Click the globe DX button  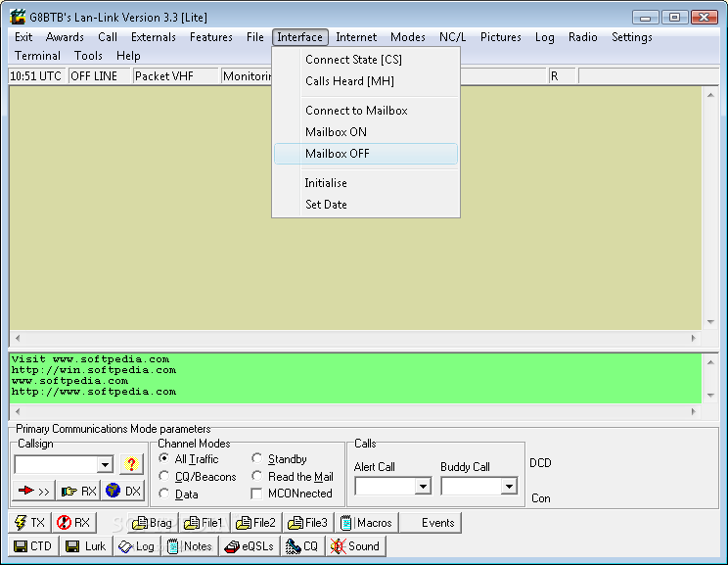coord(123,491)
